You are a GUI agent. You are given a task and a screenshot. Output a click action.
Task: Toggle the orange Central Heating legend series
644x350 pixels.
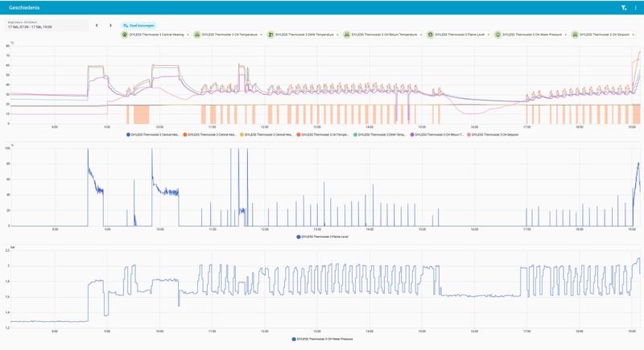point(210,134)
